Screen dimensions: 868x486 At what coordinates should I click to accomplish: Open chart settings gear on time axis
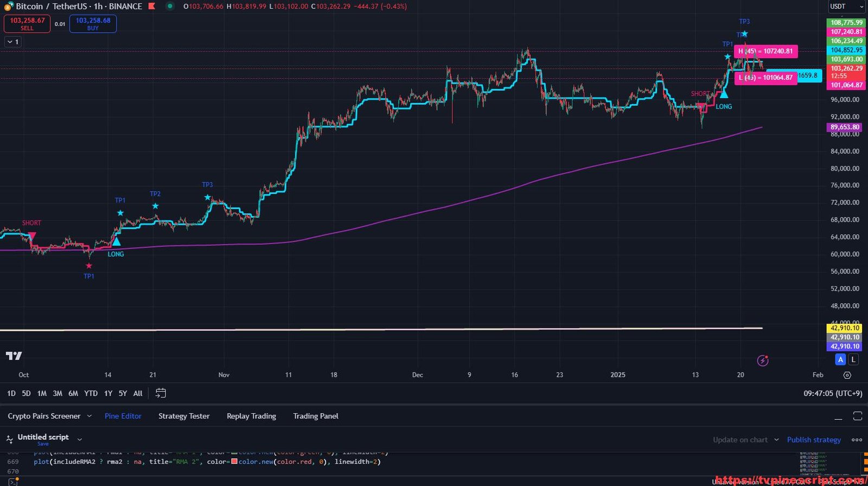[x=847, y=375]
